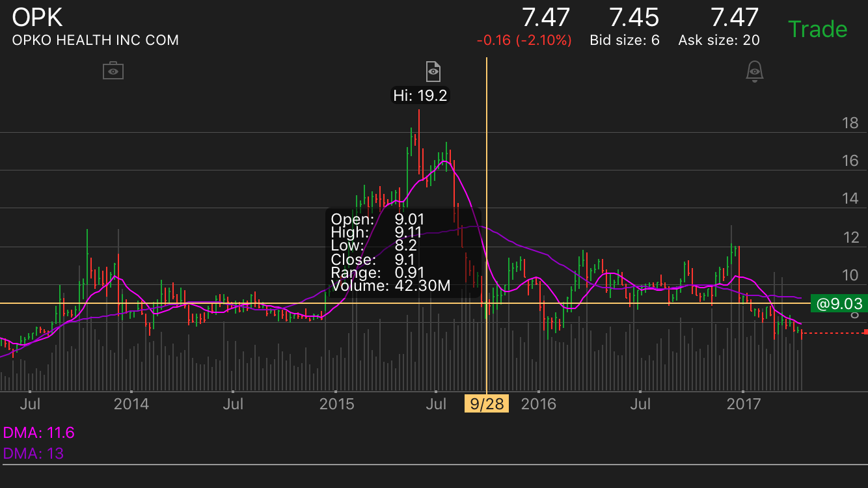868x488 pixels.
Task: Click the green @9.03 price tag
Action: (838, 303)
